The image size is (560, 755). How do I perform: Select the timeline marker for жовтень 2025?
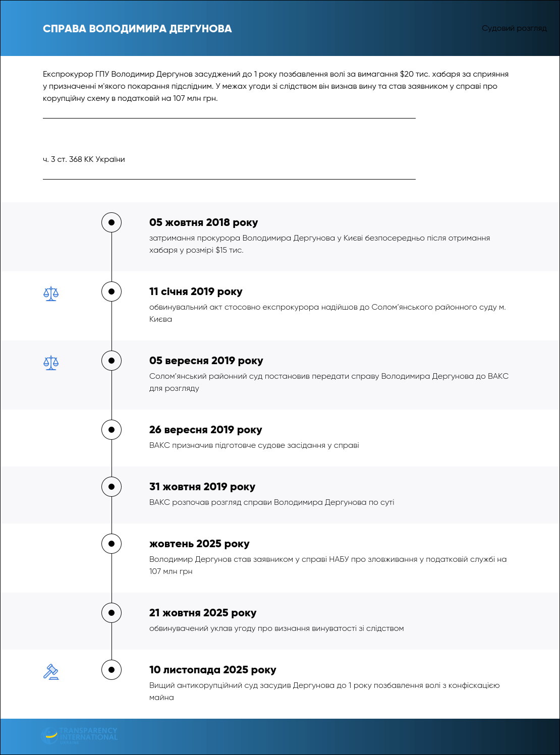[111, 544]
